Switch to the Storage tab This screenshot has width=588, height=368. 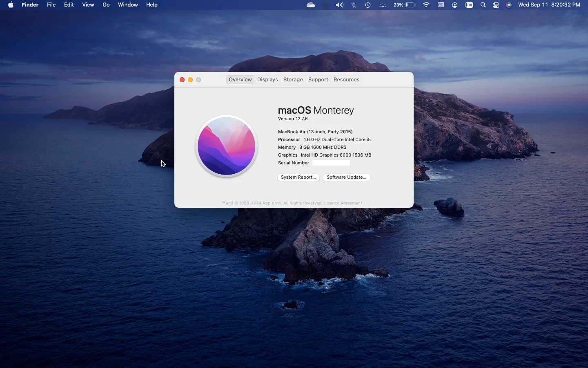(x=293, y=80)
